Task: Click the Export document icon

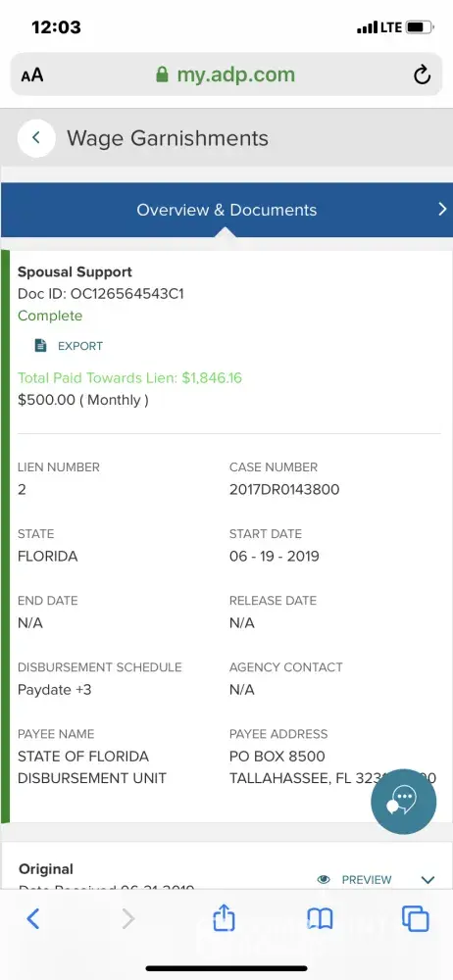Action: point(40,346)
